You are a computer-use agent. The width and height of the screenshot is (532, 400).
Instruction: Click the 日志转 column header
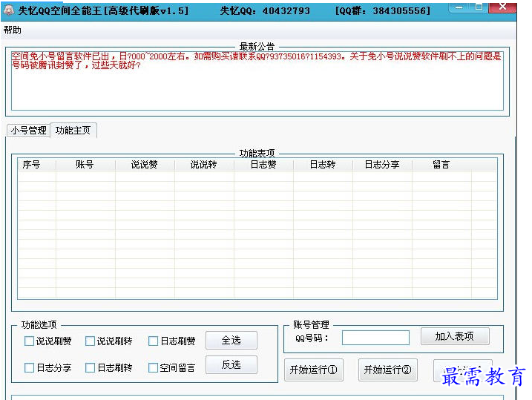click(323, 165)
